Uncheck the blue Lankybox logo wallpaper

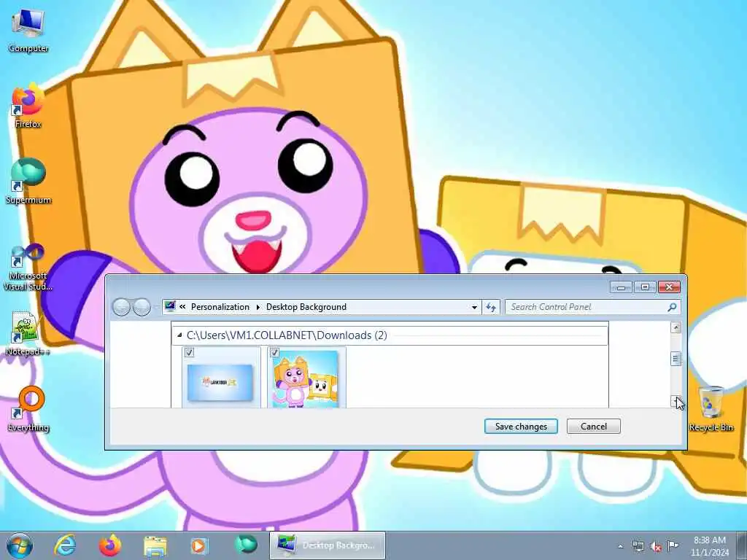tap(189, 352)
